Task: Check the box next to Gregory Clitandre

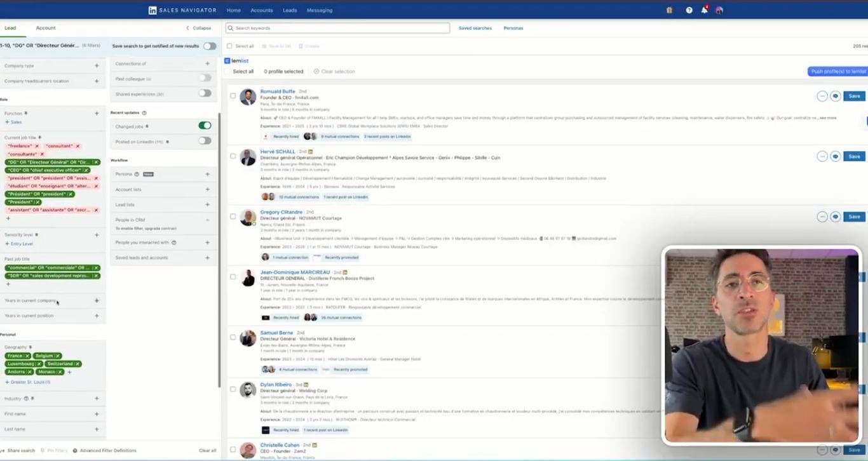Action: (x=233, y=217)
